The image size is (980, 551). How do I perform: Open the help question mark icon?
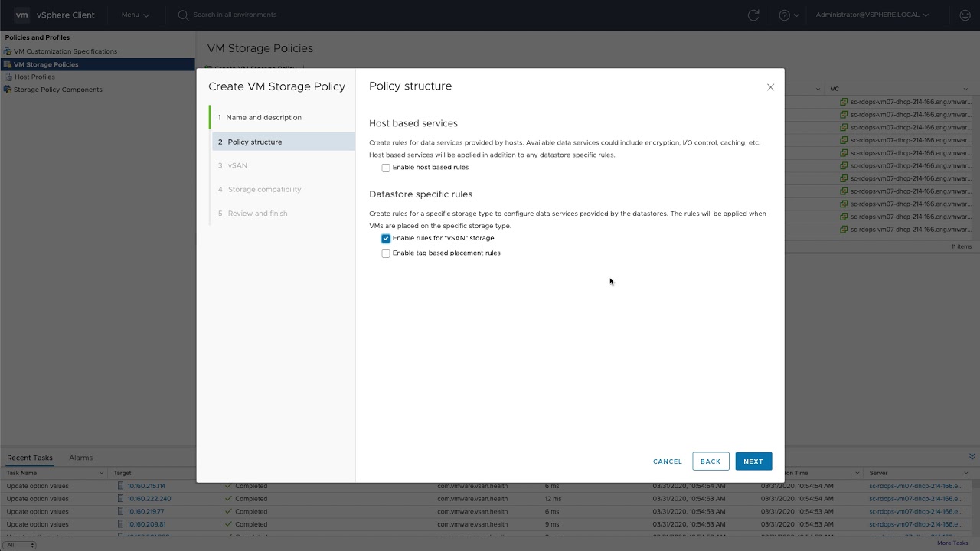(x=784, y=15)
